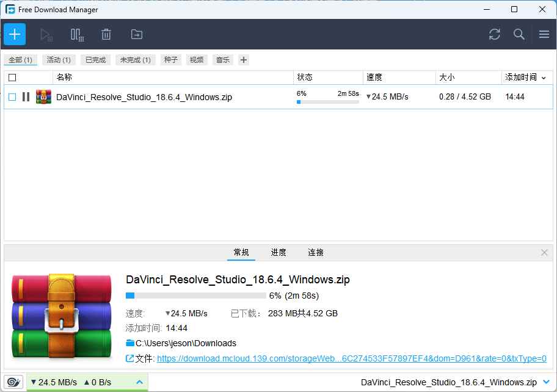Open the filename dropdown at bottom right

pos(547,382)
